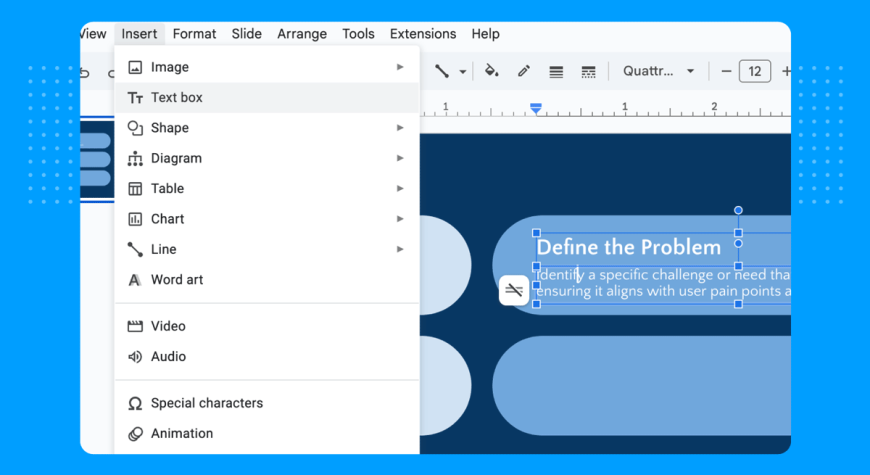870x475 pixels.
Task: Click the Animation icon in menu
Action: 135,434
